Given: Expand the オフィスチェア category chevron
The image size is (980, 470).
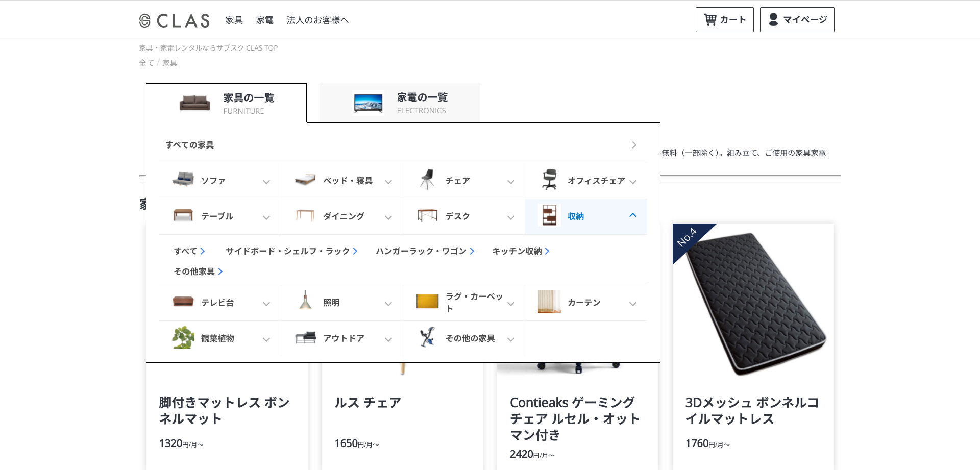Looking at the screenshot, I should [633, 182].
